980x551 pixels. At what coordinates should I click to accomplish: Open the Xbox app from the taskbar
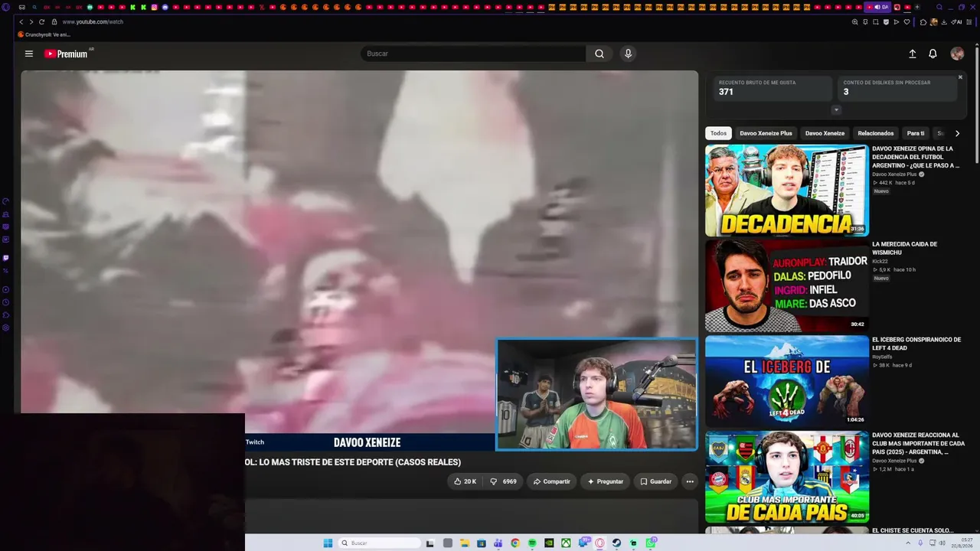(x=566, y=543)
